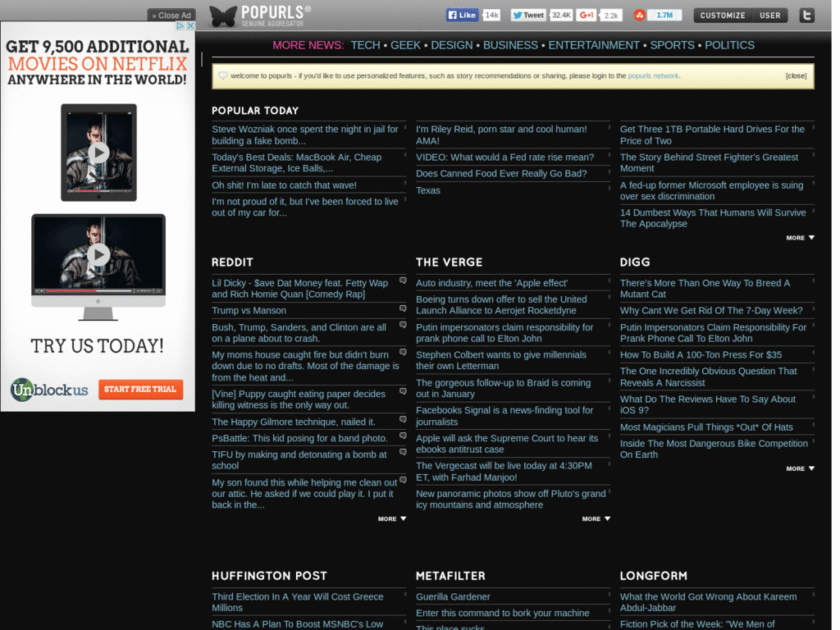The image size is (840, 630).
Task: Open Enter this command to bork your machine
Action: pyautogui.click(x=503, y=614)
